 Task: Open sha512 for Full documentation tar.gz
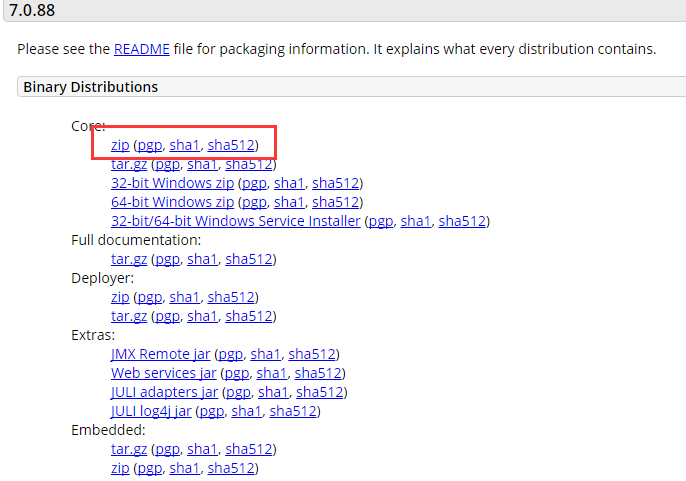click(248, 259)
